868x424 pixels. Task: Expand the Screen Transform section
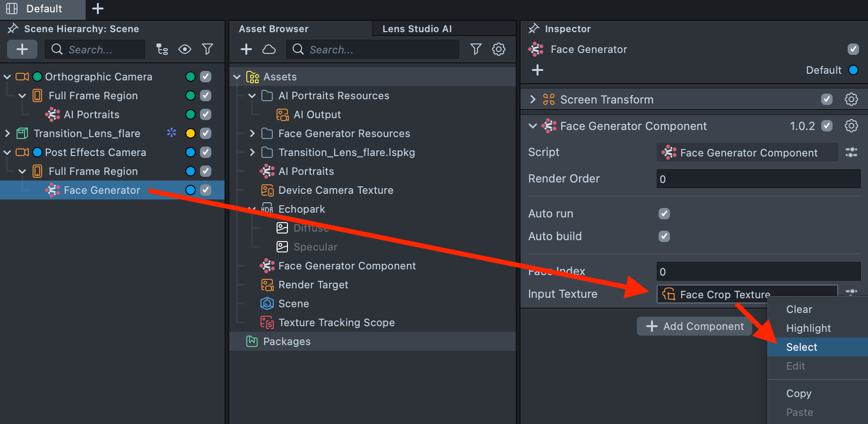(533, 99)
